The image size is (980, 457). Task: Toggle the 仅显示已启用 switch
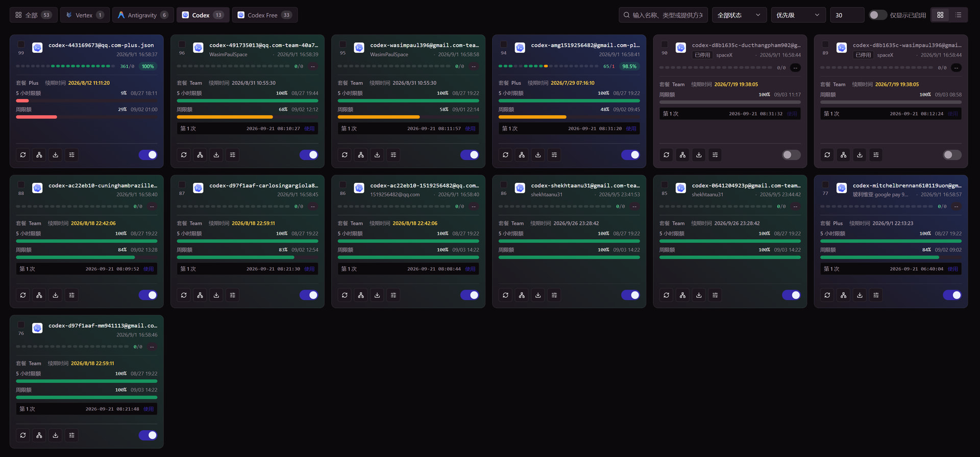[x=878, y=15]
